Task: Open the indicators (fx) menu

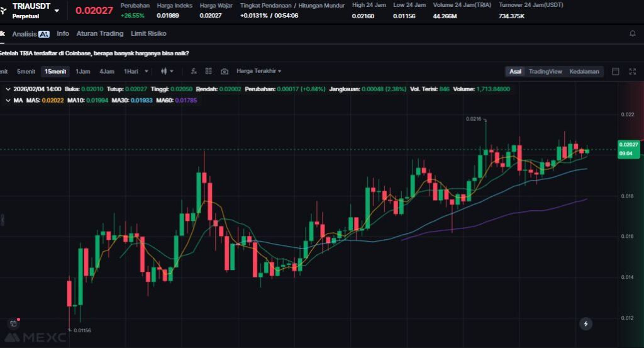Action: 194,71
